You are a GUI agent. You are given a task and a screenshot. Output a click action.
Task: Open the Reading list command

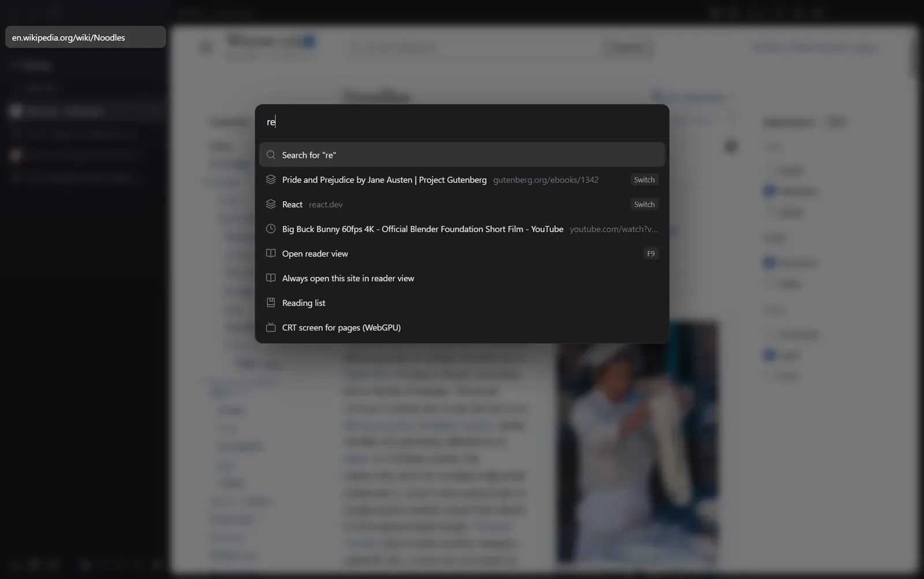click(462, 303)
